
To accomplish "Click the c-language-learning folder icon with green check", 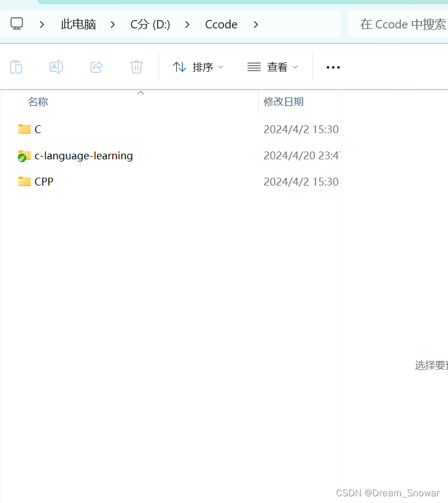I will [24, 156].
